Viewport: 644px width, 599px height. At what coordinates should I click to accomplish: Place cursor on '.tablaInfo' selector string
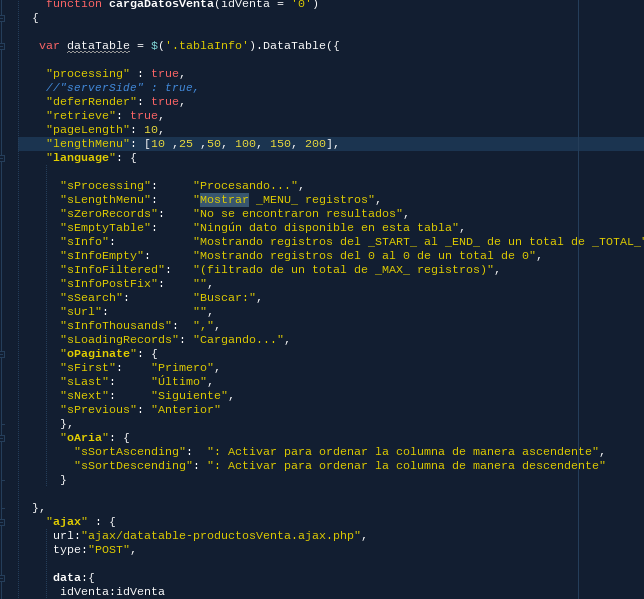[x=206, y=46]
